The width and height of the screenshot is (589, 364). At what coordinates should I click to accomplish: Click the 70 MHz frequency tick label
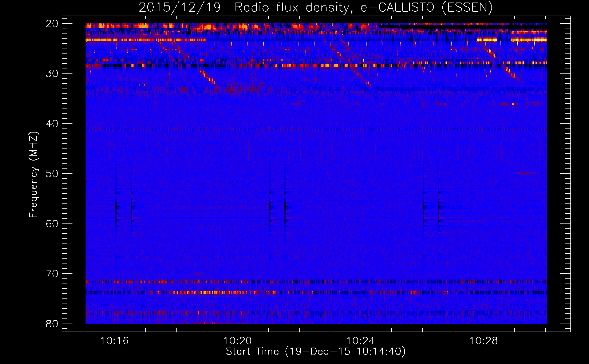(52, 274)
